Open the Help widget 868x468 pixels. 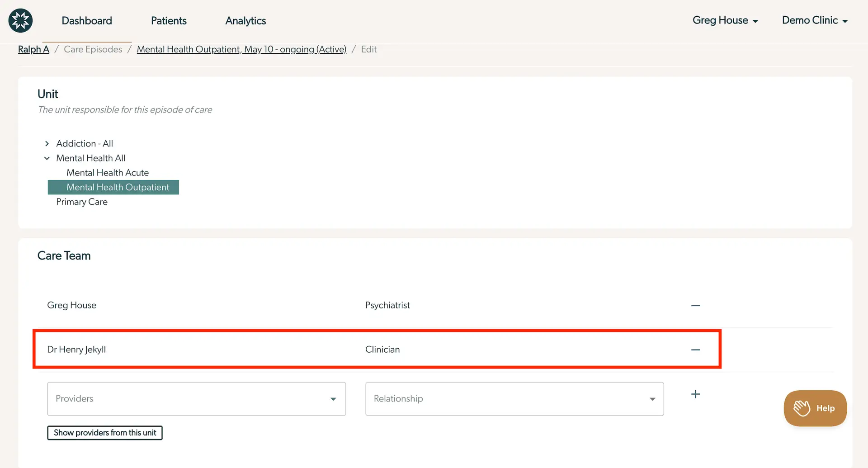(x=815, y=408)
